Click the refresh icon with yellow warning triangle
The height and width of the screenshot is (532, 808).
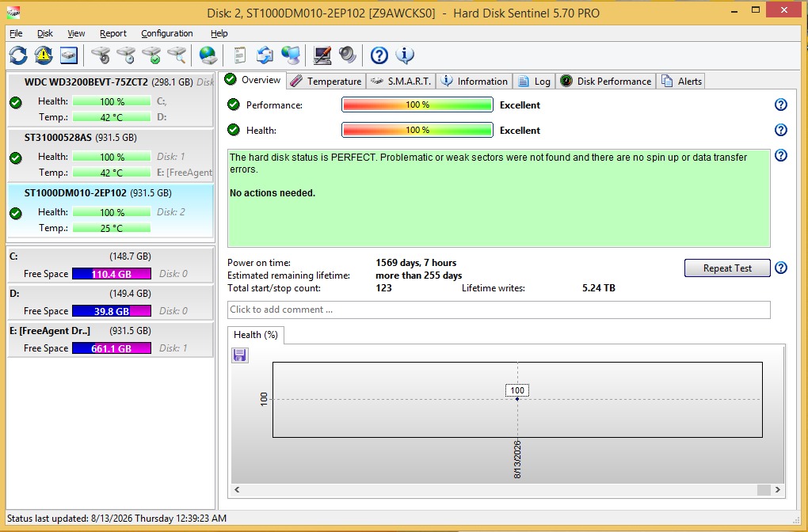[44, 55]
